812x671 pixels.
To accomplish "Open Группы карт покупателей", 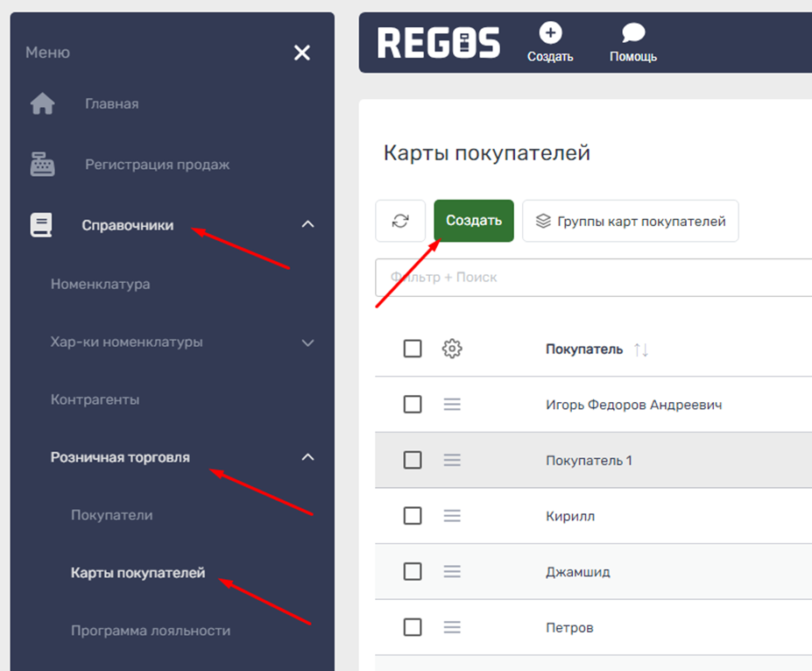I will coord(631,221).
